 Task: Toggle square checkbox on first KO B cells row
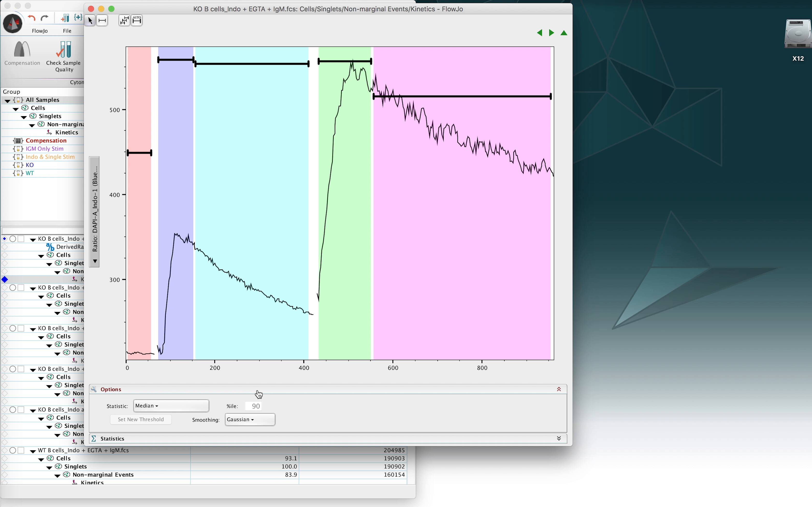[x=21, y=239]
